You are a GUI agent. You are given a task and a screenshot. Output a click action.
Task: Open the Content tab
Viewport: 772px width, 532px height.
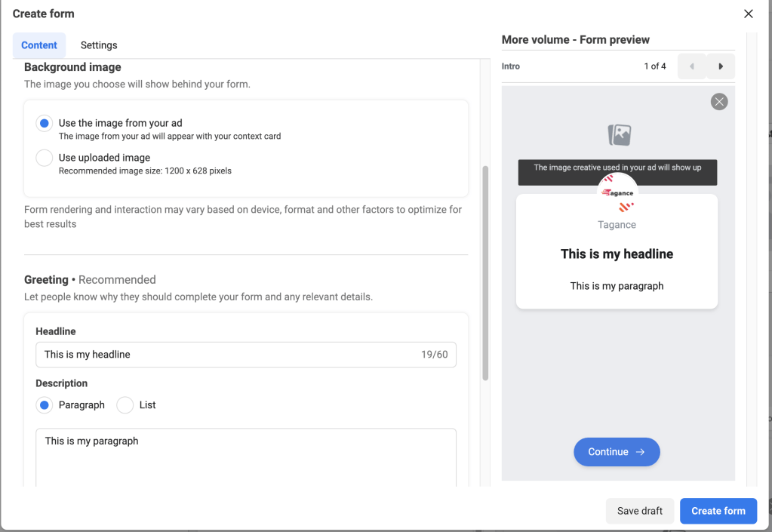click(x=39, y=45)
